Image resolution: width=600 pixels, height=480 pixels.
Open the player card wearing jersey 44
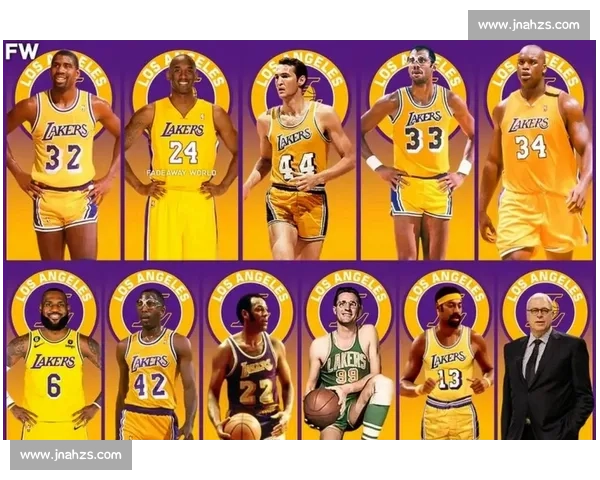click(300, 151)
